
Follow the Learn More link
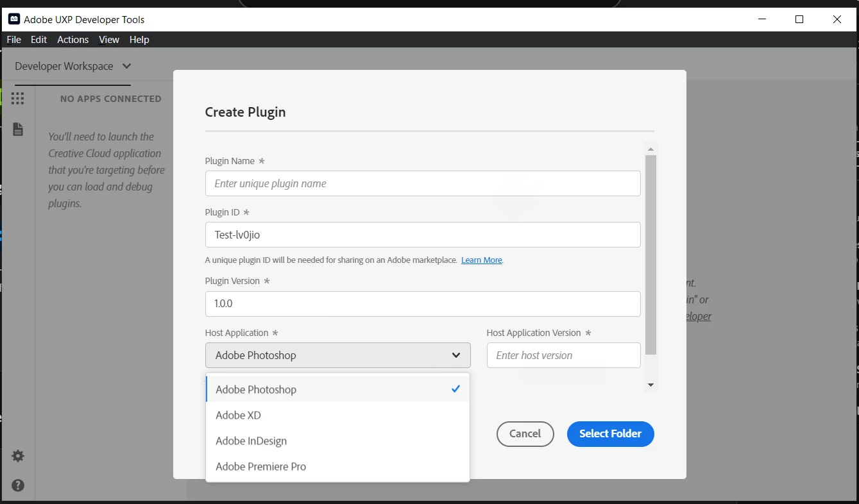pos(482,260)
